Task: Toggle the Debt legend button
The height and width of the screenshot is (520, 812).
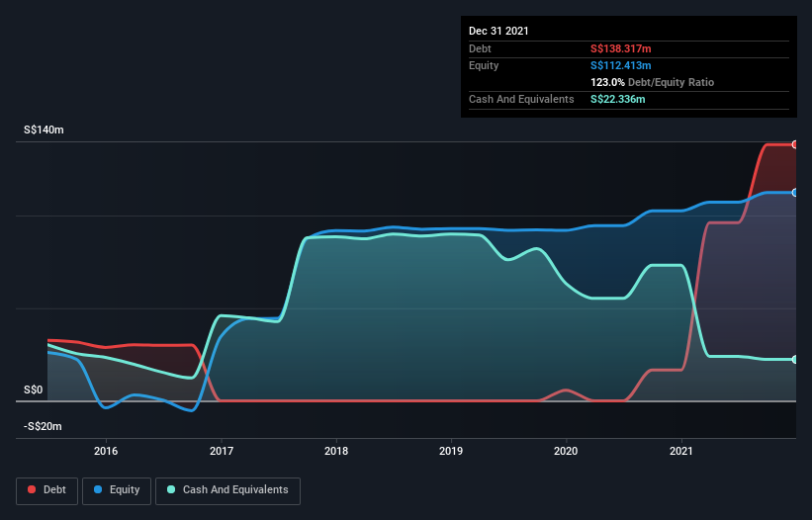Action: click(x=47, y=490)
